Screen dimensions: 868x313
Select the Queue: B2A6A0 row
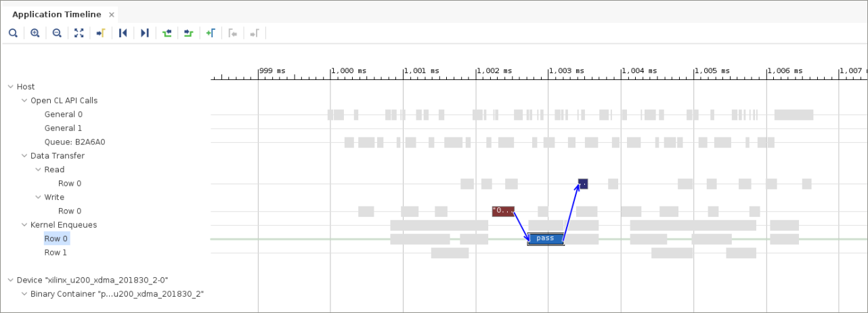click(x=74, y=142)
